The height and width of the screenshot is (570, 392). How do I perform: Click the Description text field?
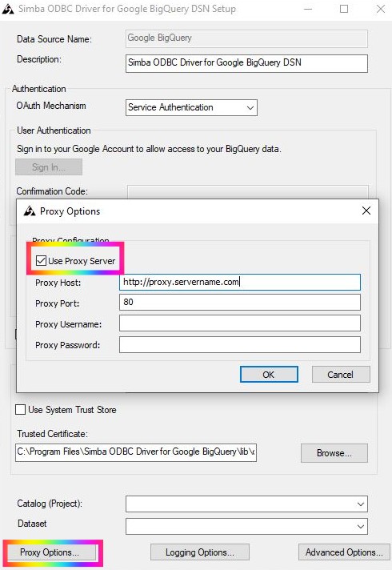tap(246, 63)
